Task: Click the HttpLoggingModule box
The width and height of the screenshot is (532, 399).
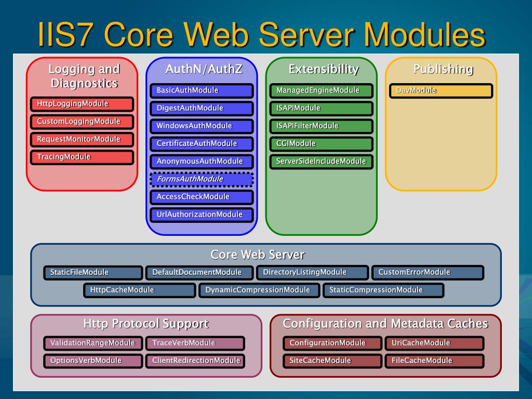Action: 82,104
